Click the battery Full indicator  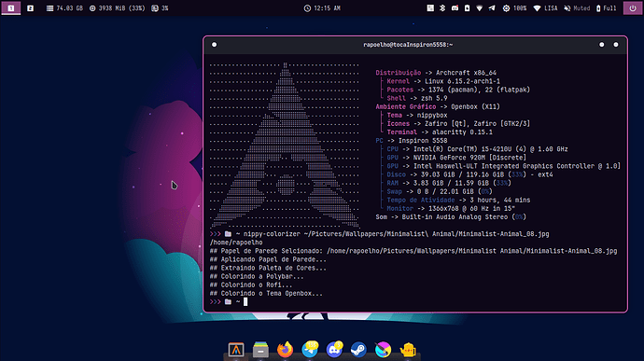tap(607, 8)
